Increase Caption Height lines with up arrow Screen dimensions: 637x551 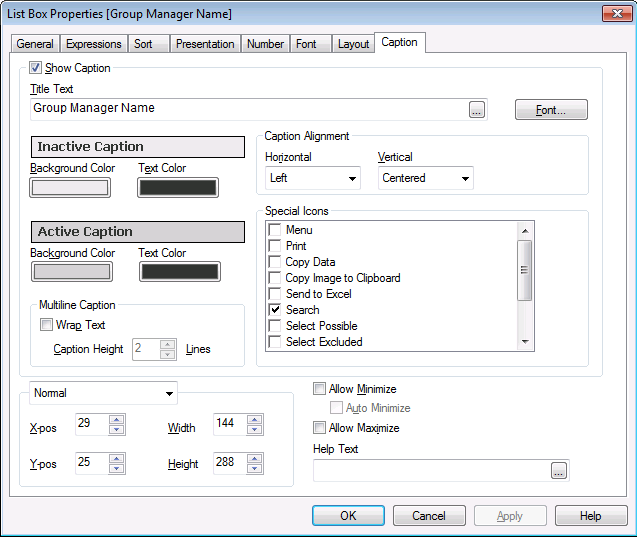[167, 345]
